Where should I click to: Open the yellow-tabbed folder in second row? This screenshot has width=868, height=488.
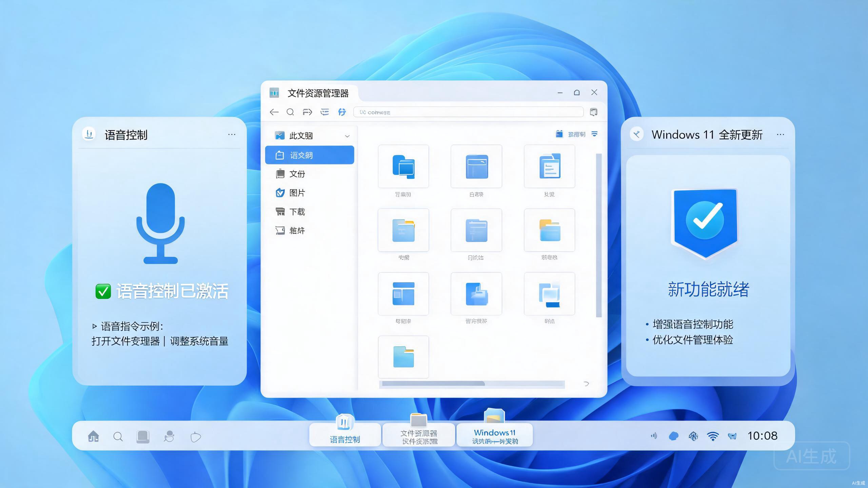click(x=549, y=230)
